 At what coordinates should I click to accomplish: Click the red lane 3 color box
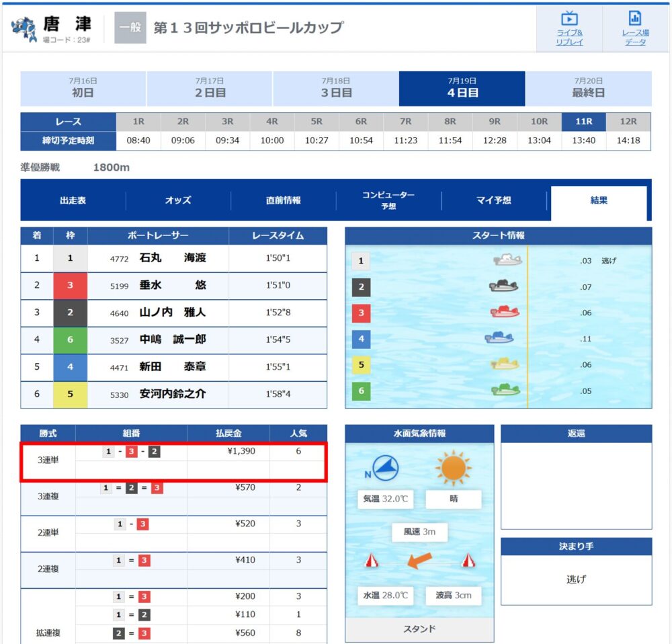tap(71, 285)
